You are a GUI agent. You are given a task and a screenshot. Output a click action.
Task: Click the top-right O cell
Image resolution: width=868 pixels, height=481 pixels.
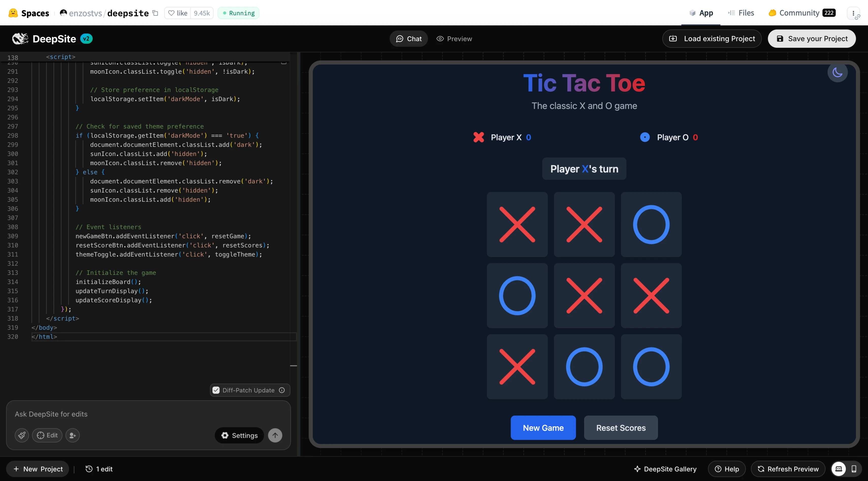point(651,224)
